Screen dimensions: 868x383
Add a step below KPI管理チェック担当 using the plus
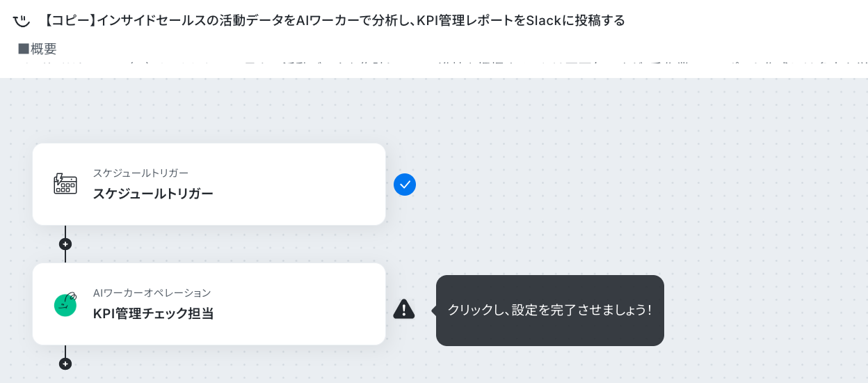tap(65, 364)
